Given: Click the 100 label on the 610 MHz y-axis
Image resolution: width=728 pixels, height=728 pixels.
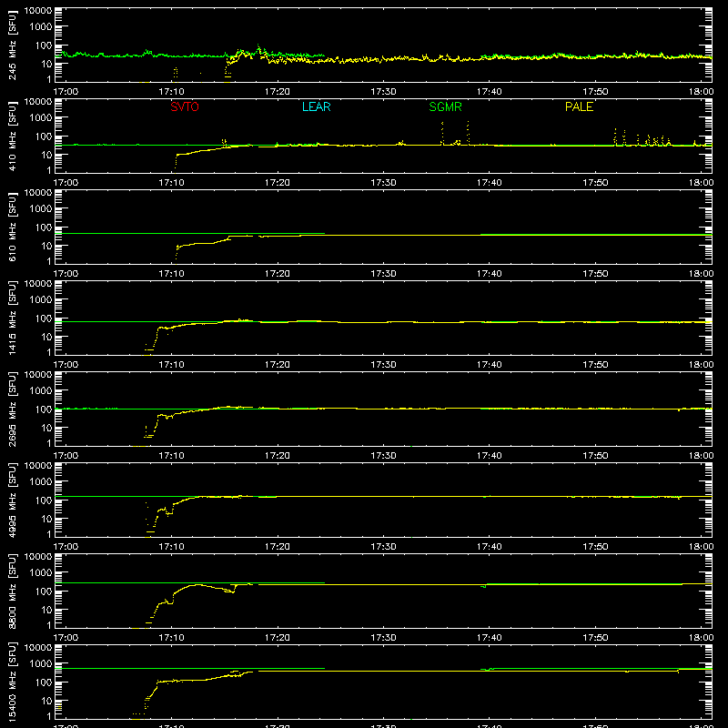Looking at the screenshot, I should (44, 227).
